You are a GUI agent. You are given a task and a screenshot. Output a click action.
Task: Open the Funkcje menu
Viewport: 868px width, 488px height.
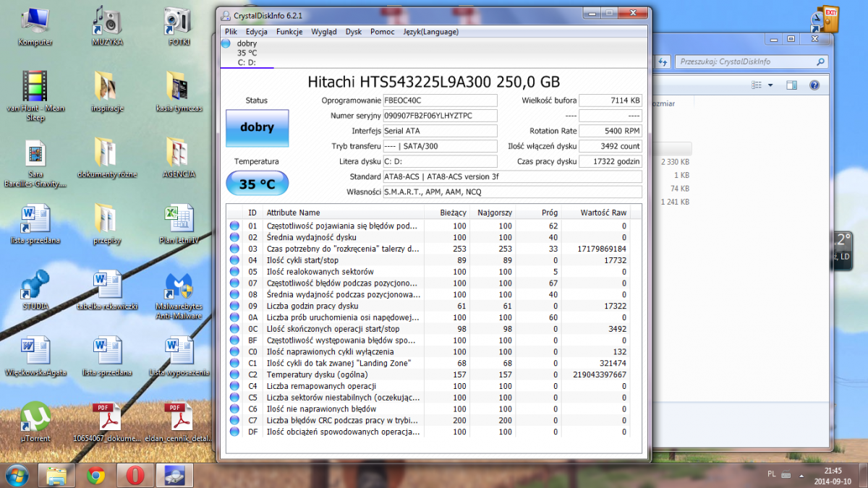(289, 32)
